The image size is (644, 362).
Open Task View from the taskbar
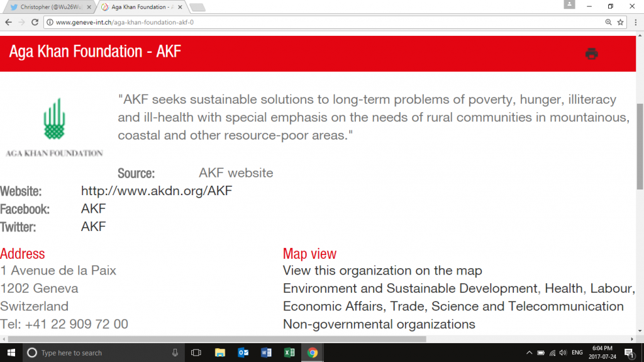tap(196, 353)
